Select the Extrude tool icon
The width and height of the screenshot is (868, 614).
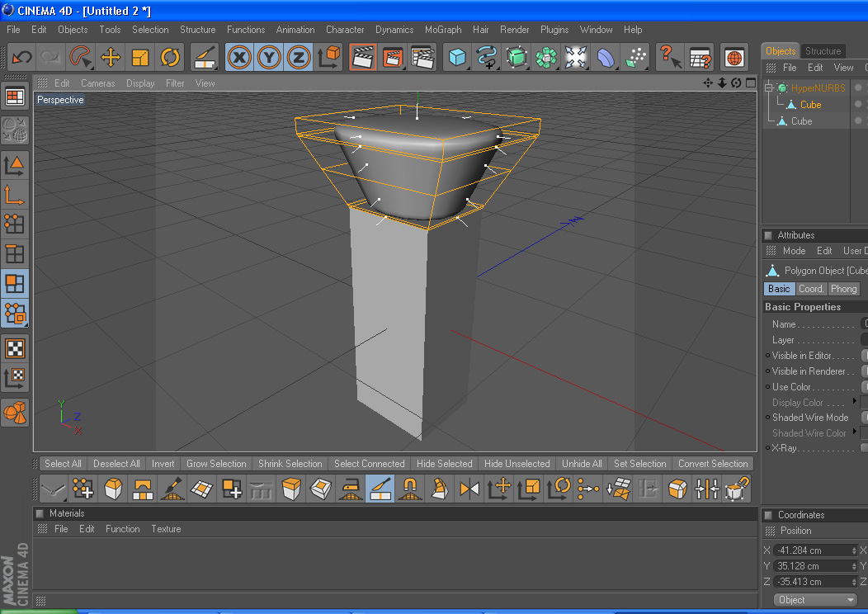[291, 489]
